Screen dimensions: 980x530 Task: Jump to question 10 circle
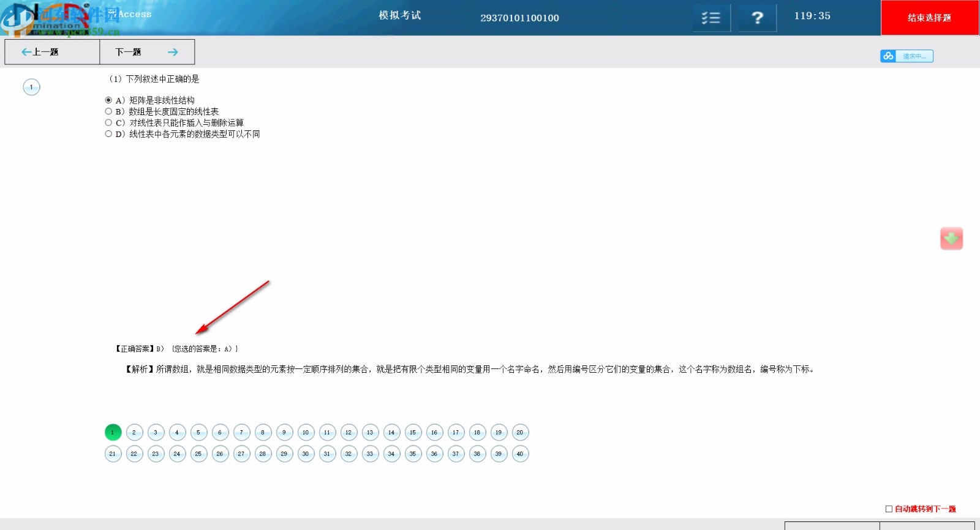coord(306,433)
